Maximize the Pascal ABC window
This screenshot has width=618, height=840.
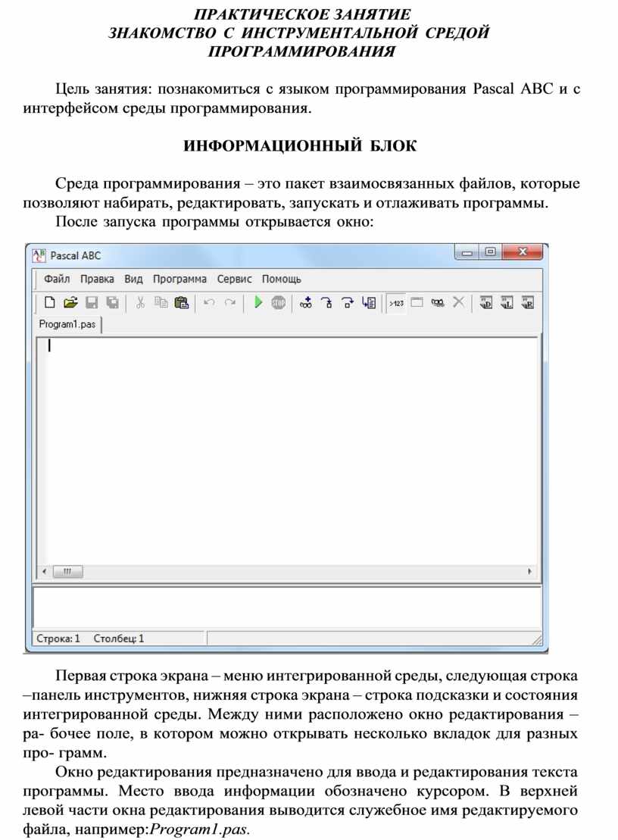coord(491,253)
